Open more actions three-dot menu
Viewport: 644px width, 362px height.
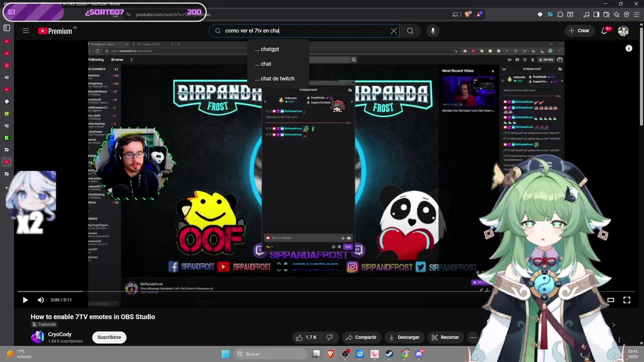tap(472, 337)
